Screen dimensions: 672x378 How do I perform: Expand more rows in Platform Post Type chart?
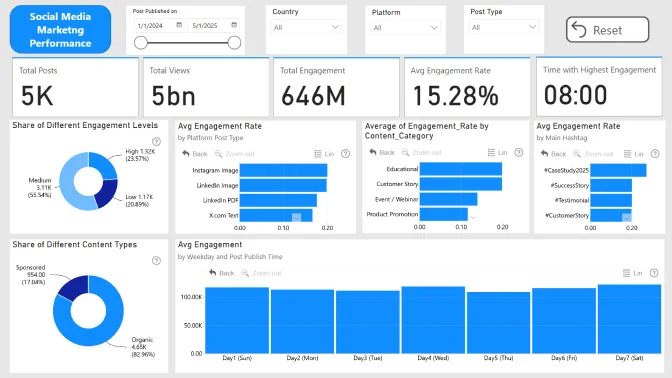(296, 218)
